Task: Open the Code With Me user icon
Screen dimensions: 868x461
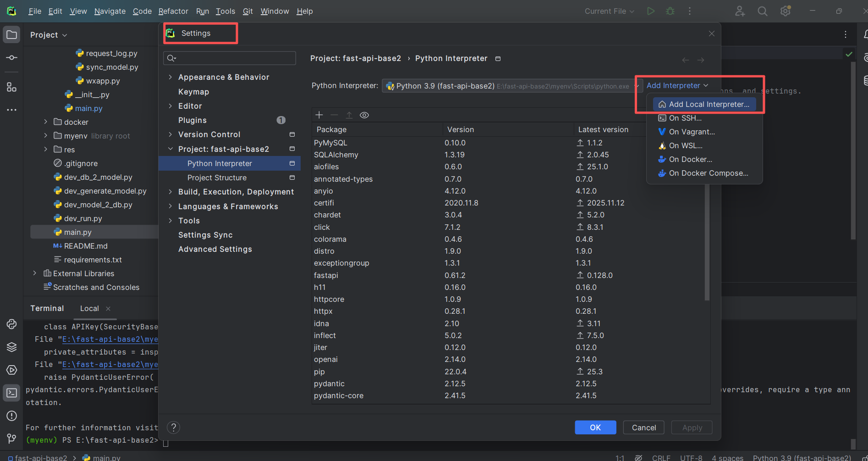Action: (x=740, y=11)
